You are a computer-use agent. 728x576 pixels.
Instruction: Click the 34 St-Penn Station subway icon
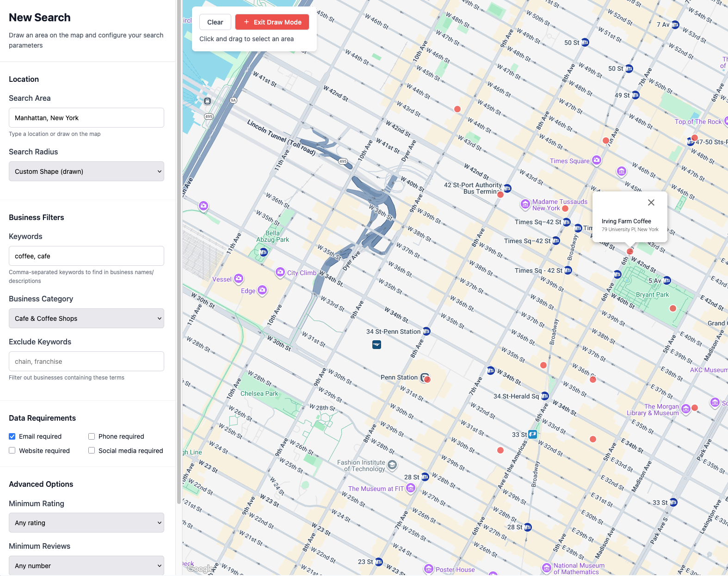(x=426, y=331)
